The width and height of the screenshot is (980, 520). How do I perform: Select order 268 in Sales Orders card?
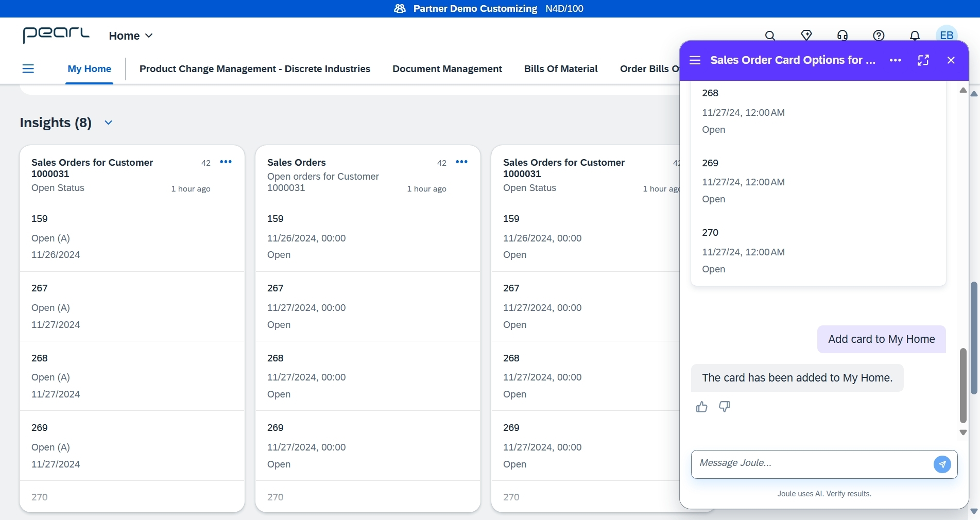tap(368, 376)
